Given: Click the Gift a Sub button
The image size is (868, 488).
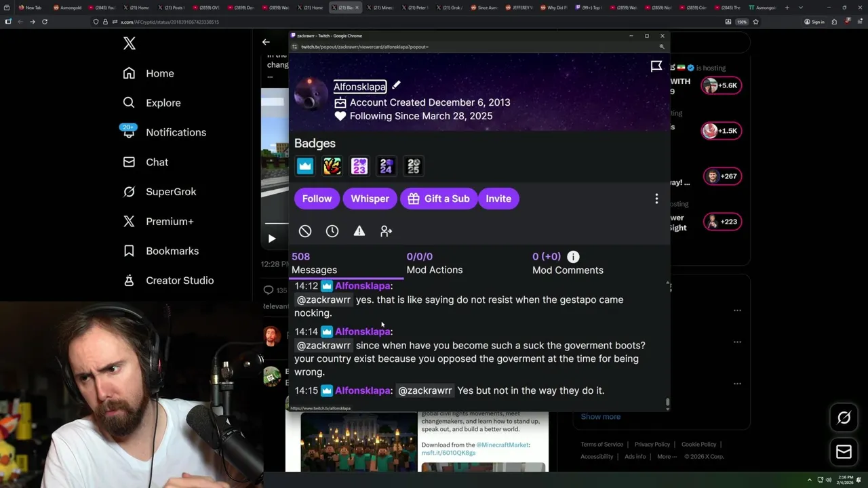Looking at the screenshot, I should point(439,199).
